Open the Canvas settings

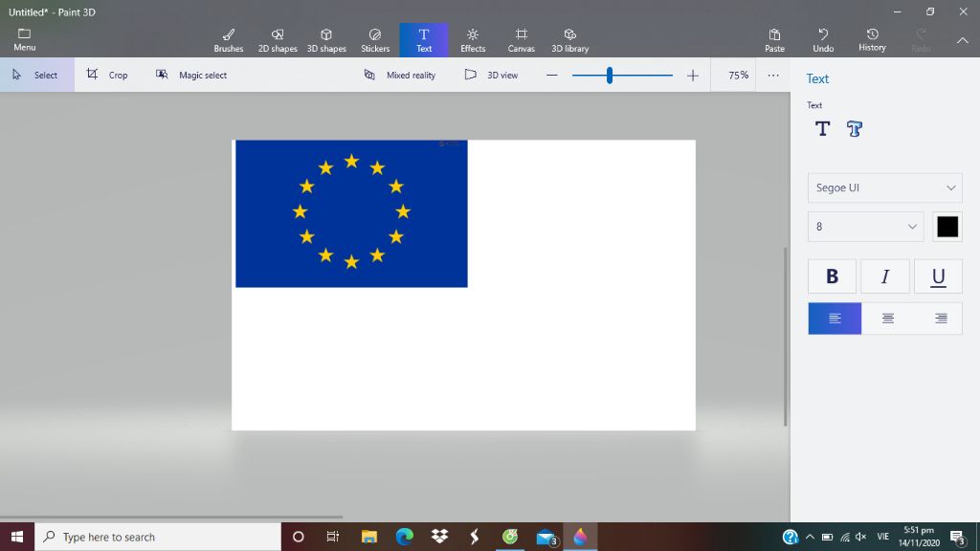[521, 38]
